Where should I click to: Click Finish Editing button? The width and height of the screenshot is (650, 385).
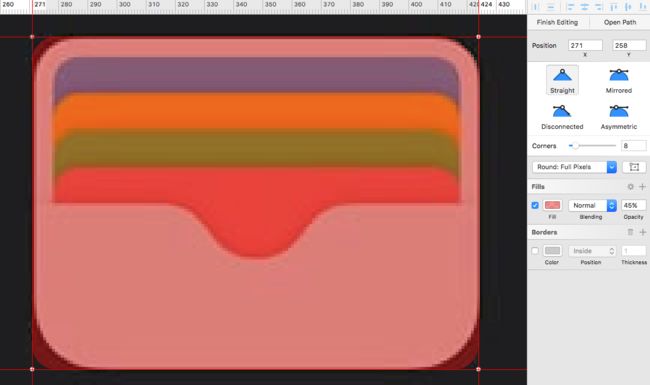coord(557,22)
